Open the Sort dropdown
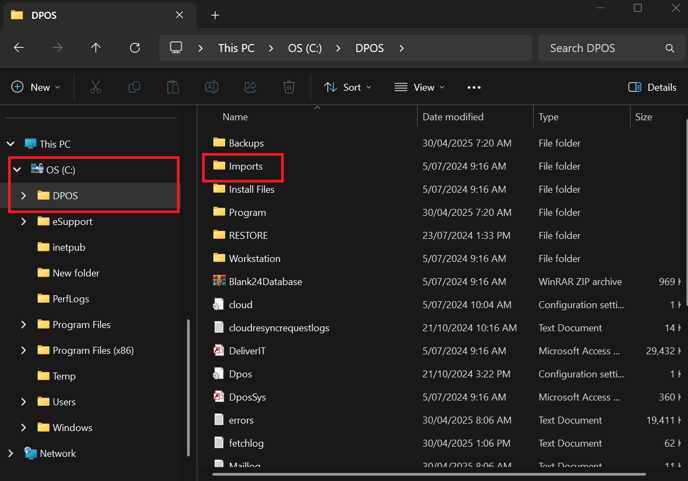Viewport: 688px width, 481px height. coord(348,87)
